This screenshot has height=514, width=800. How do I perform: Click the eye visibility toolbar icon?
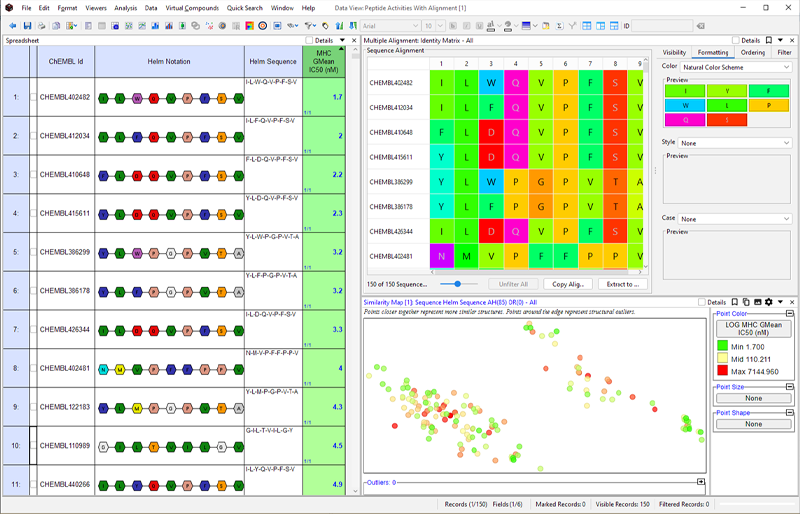pos(292,26)
